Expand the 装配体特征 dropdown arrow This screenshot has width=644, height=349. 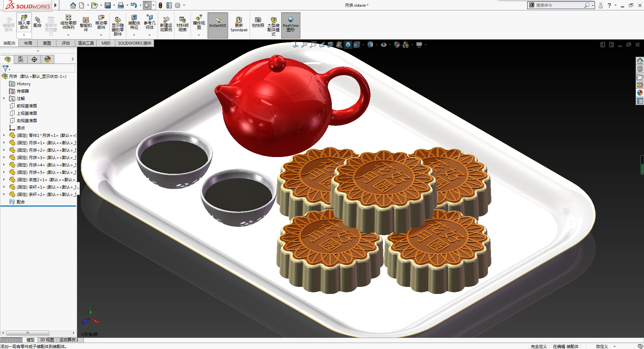click(x=134, y=35)
